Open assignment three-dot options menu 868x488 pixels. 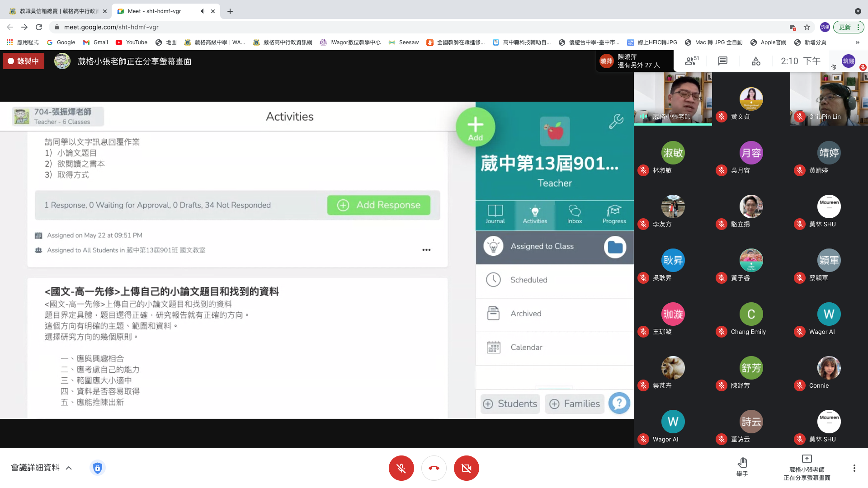click(426, 250)
